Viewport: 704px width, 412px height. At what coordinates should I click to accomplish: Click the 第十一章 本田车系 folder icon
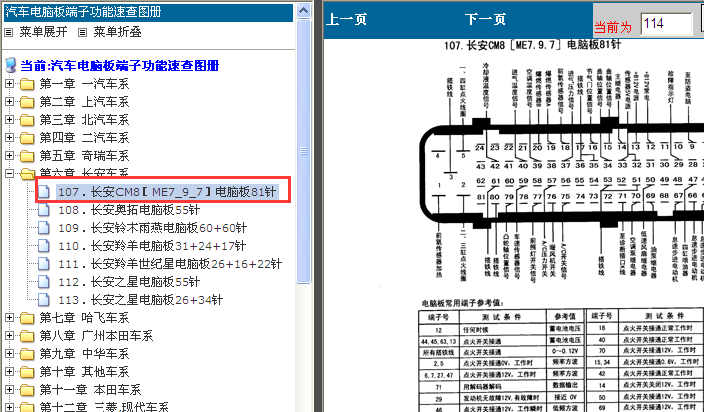(x=27, y=390)
